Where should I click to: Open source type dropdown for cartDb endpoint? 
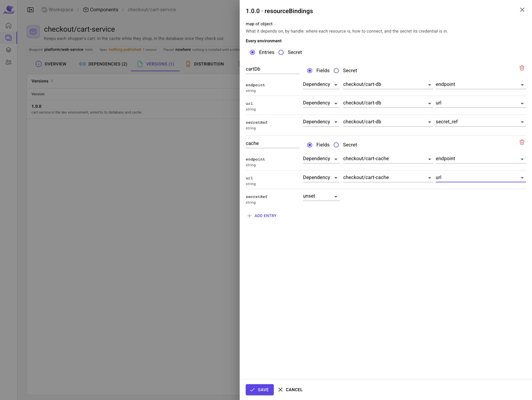(x=321, y=85)
